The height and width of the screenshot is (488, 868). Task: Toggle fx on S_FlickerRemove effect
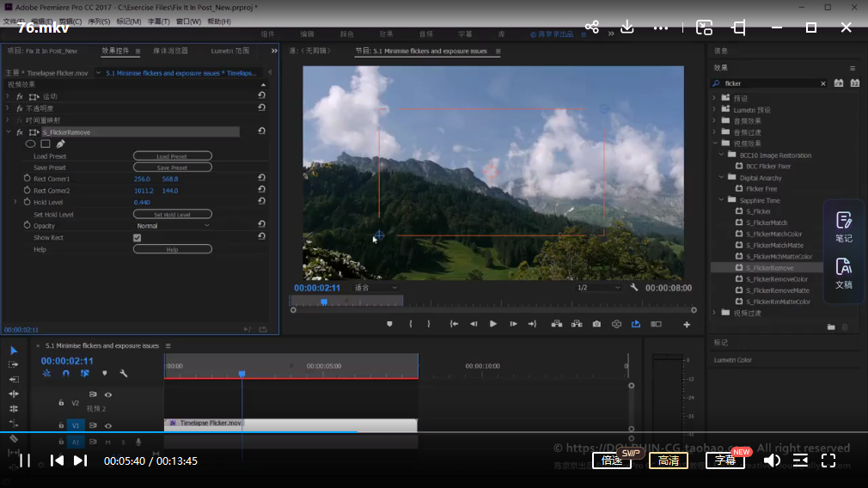(x=20, y=132)
